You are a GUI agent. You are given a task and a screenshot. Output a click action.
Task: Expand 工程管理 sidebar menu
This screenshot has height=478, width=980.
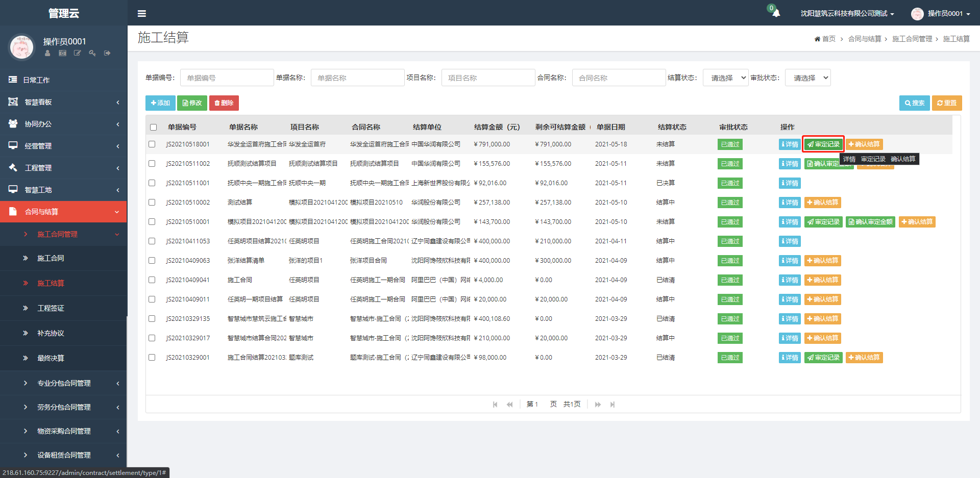(x=63, y=168)
